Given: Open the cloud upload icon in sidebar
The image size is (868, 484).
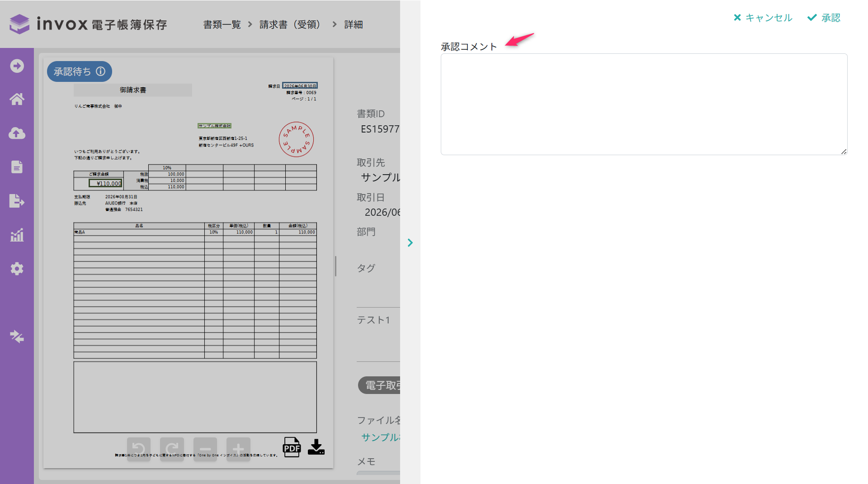Looking at the screenshot, I should pos(17,133).
